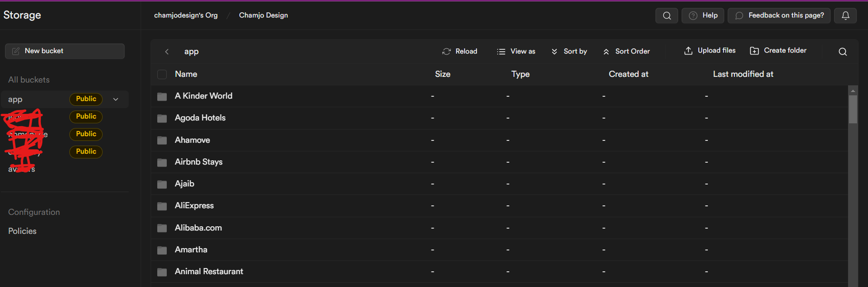Go back with the left chevron beside app
Image resolution: width=868 pixels, height=287 pixels.
pyautogui.click(x=167, y=52)
